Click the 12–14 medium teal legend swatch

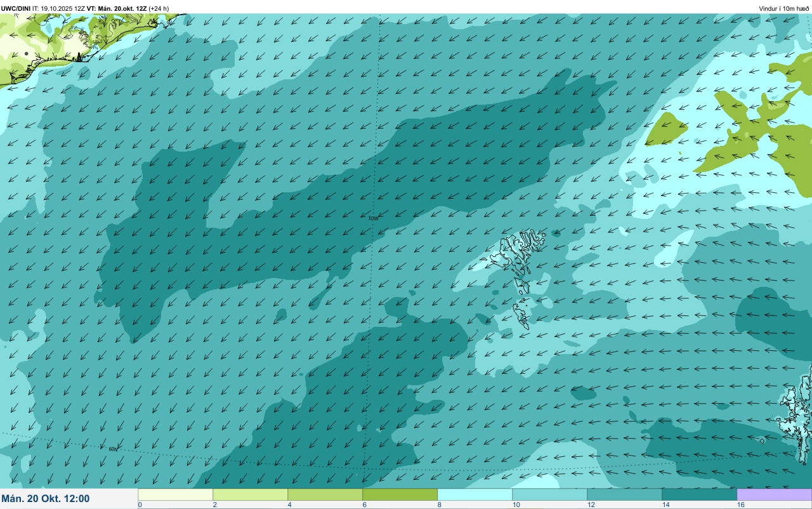(x=625, y=494)
